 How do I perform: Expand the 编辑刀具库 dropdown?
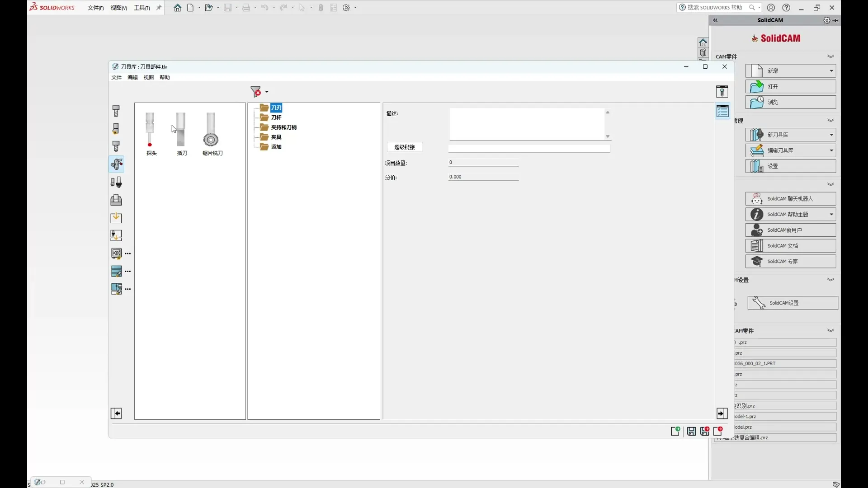[x=831, y=150]
